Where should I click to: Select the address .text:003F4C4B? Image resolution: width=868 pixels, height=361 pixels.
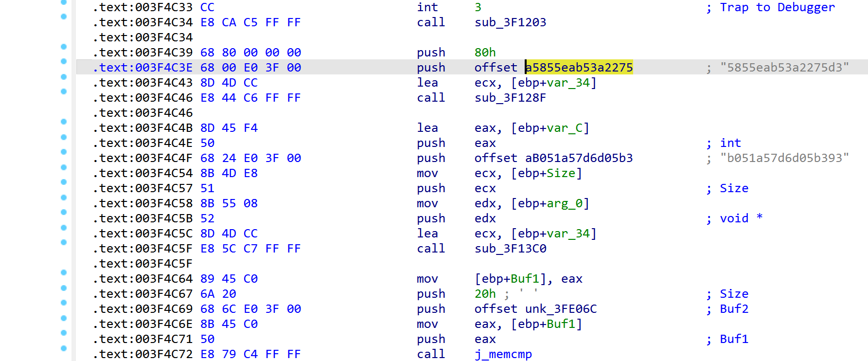[x=143, y=128]
